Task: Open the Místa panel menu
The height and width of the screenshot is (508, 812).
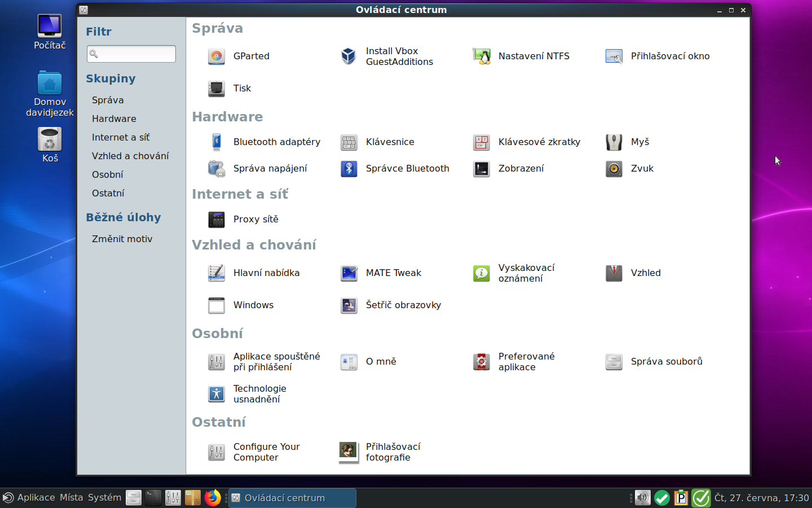Action: coord(71,498)
